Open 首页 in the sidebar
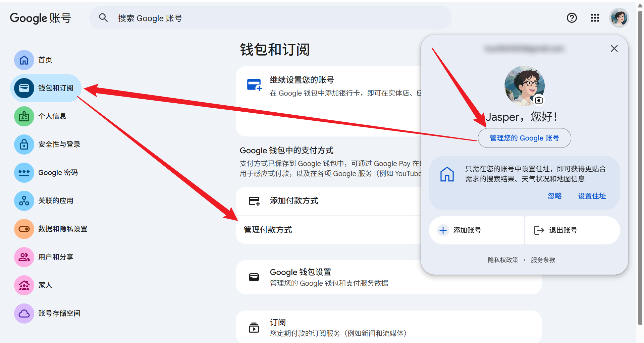The width and height of the screenshot is (644, 343). [x=46, y=60]
